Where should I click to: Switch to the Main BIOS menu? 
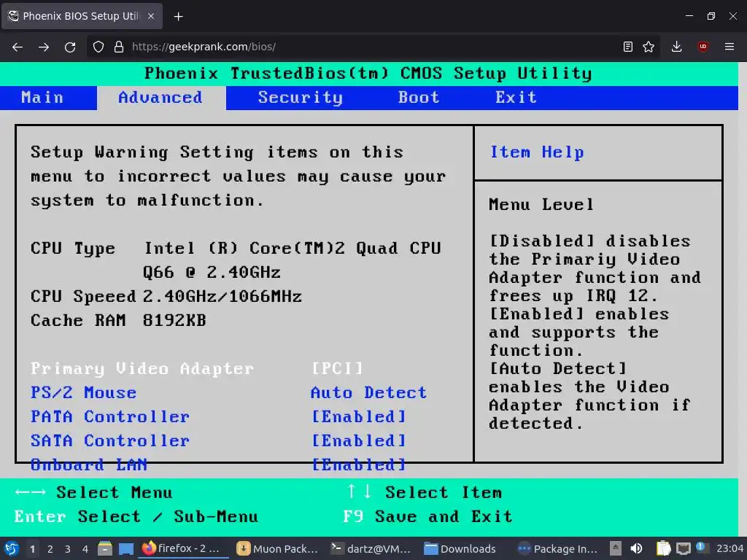tap(42, 98)
